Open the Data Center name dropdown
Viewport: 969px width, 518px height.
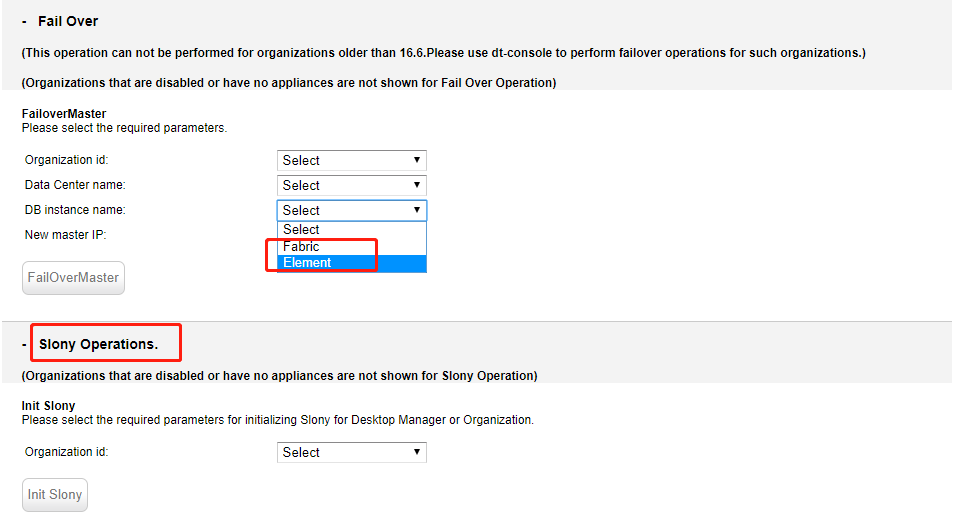[x=352, y=185]
